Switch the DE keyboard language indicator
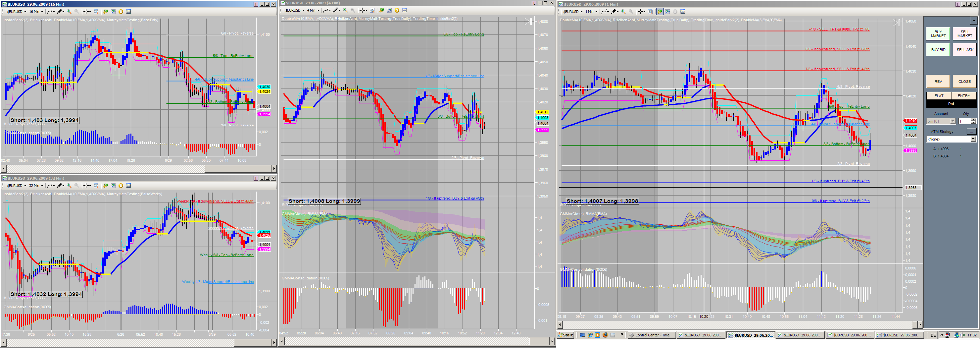 pos(933,335)
